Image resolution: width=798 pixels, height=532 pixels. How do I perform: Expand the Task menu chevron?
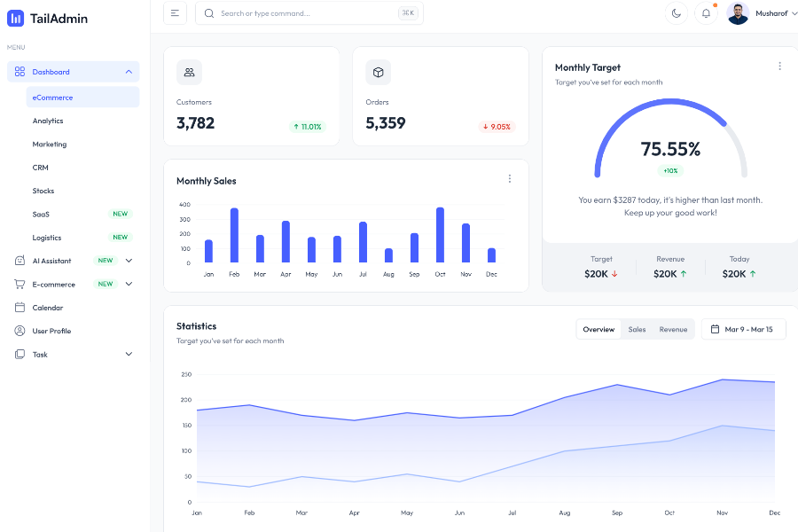coord(129,355)
